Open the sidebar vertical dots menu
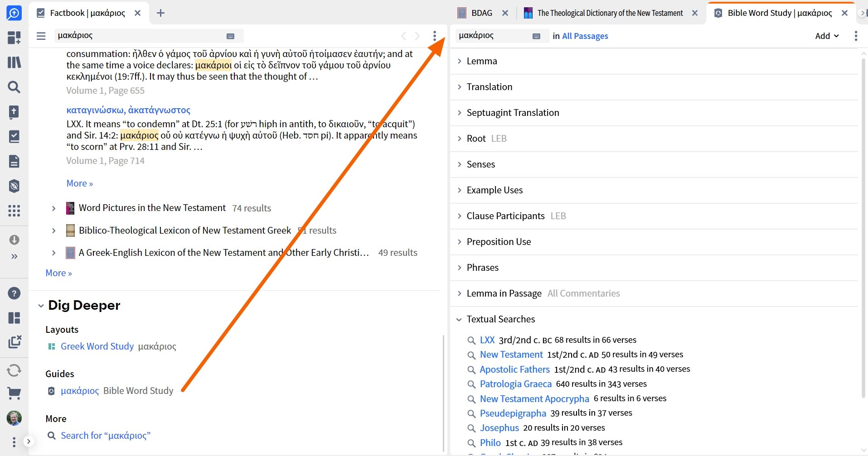Screen dimensions: 868x456 (x=14, y=442)
